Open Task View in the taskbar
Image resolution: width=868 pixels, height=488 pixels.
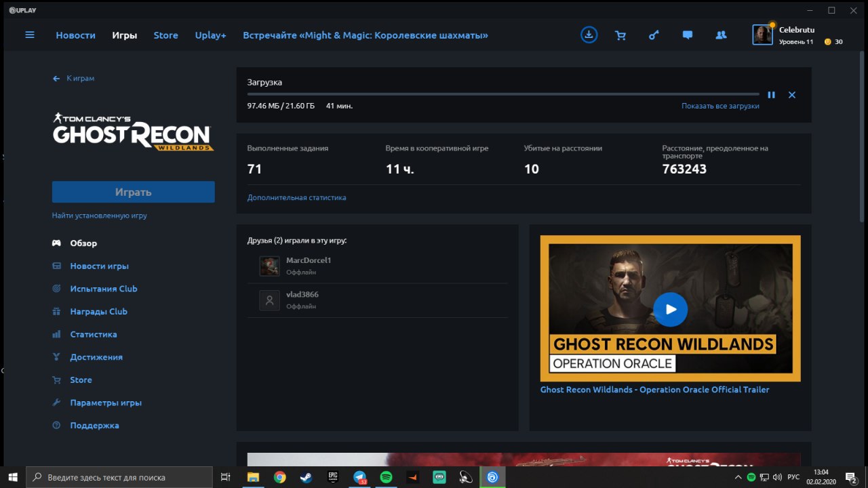[x=226, y=477]
